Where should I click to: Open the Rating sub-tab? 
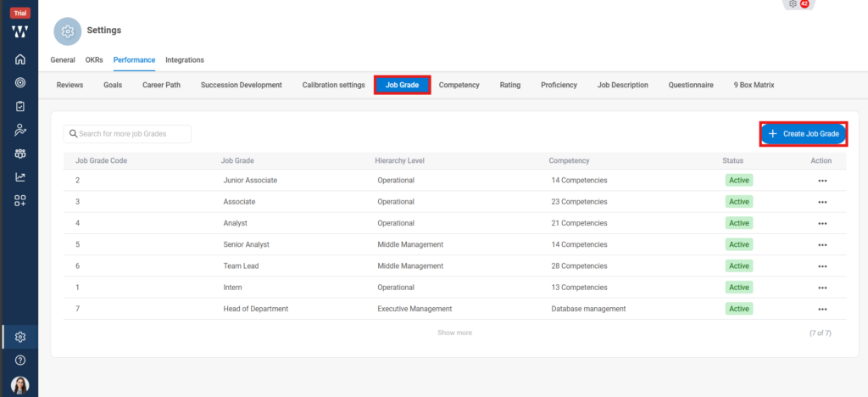(x=509, y=86)
